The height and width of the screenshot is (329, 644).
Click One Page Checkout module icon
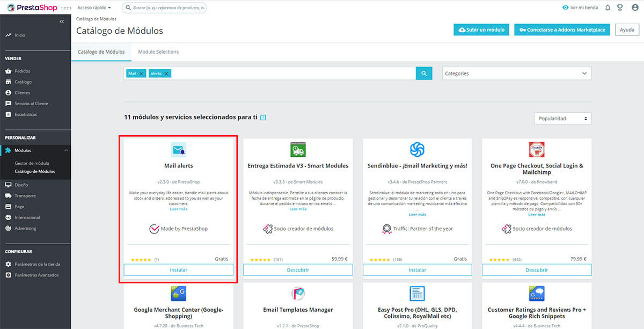click(x=537, y=150)
